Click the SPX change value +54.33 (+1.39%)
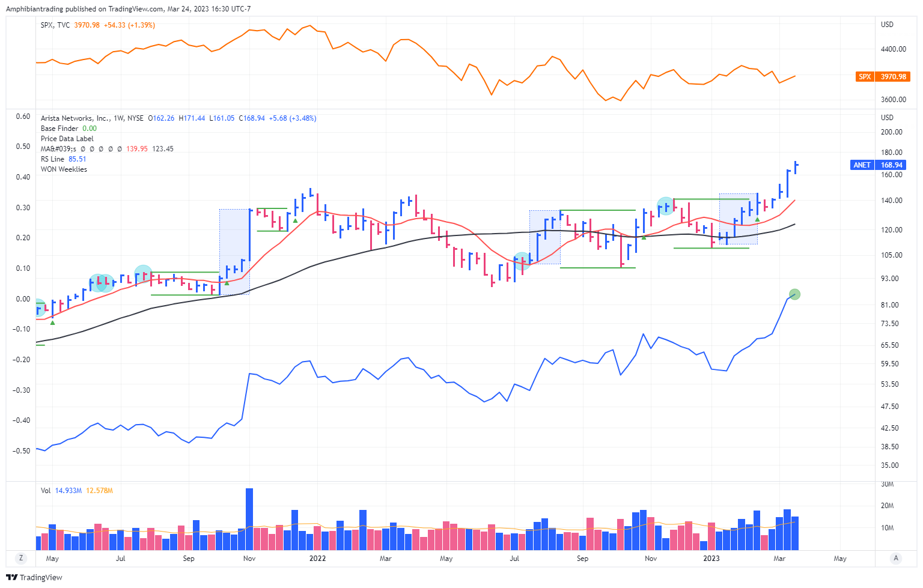This screenshot has height=588, width=923. (129, 25)
